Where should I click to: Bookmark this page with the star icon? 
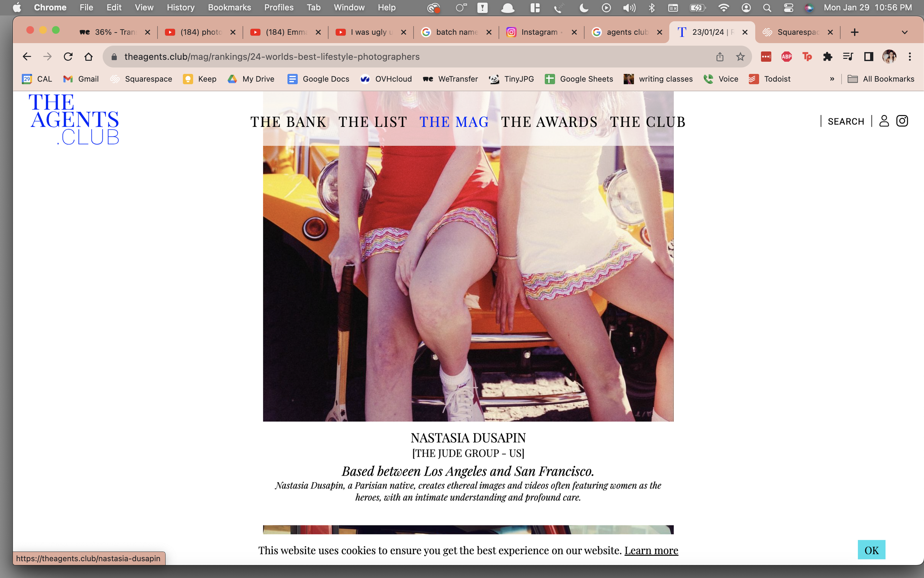pyautogui.click(x=740, y=56)
